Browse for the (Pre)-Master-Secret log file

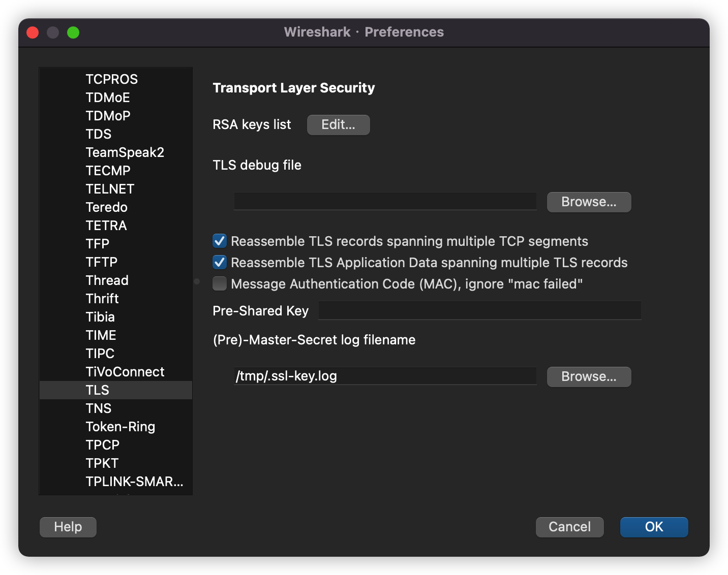click(589, 377)
